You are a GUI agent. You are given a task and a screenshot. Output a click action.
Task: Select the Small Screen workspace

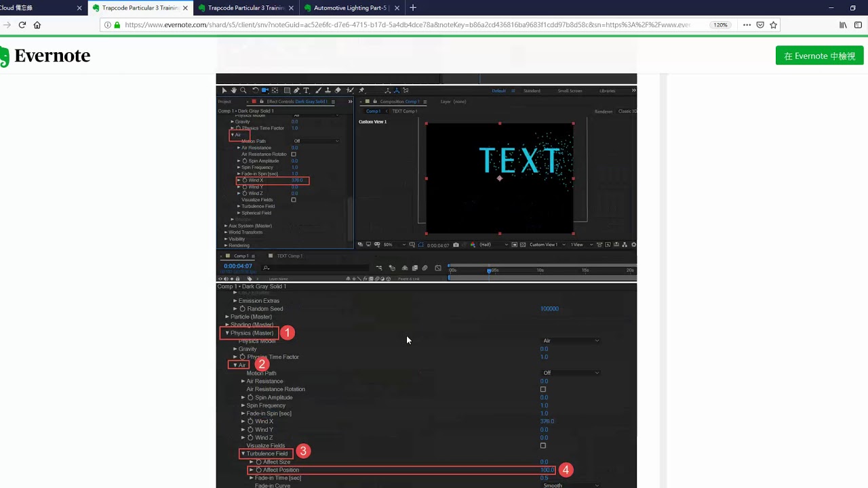tap(570, 91)
